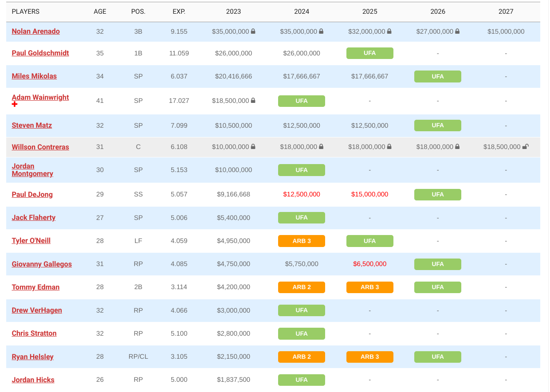This screenshot has width=550, height=392.
Task: Open Chris Stratton's player link
Action: [x=34, y=333]
